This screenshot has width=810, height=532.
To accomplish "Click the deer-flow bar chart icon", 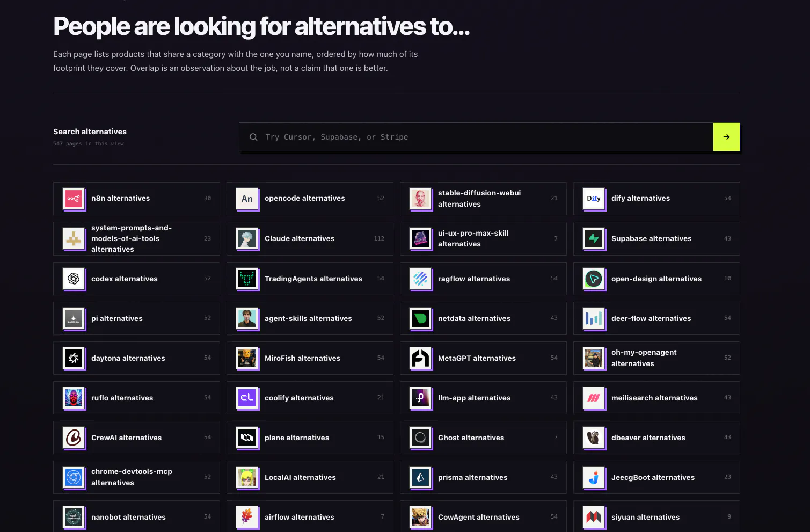I will click(x=594, y=318).
